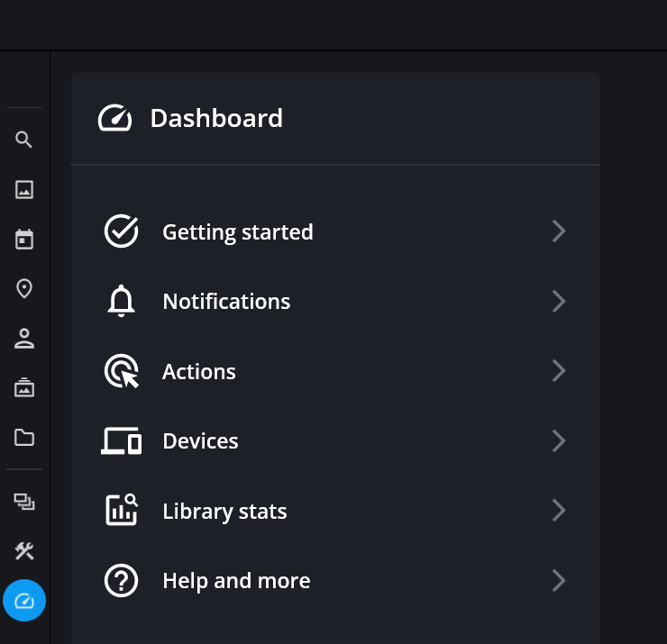
Task: Click the Library stats label
Action: [x=224, y=512]
